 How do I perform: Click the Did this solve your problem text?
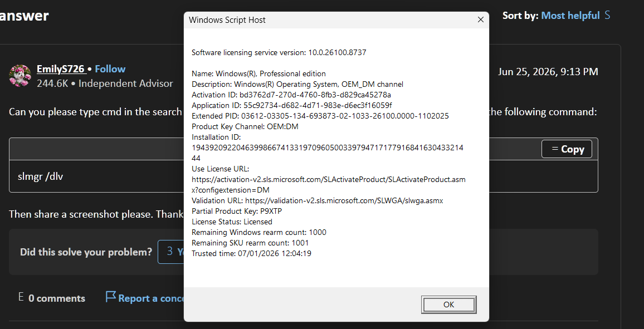pyautogui.click(x=86, y=252)
